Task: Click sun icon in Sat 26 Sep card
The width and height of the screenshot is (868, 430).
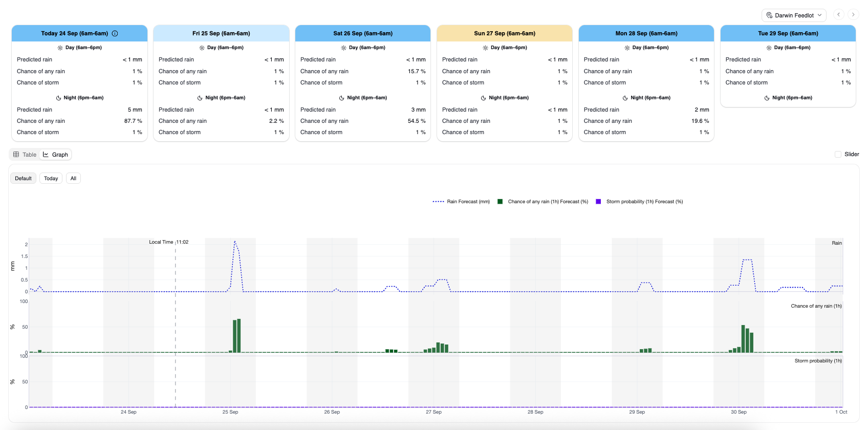Action: [x=344, y=48]
